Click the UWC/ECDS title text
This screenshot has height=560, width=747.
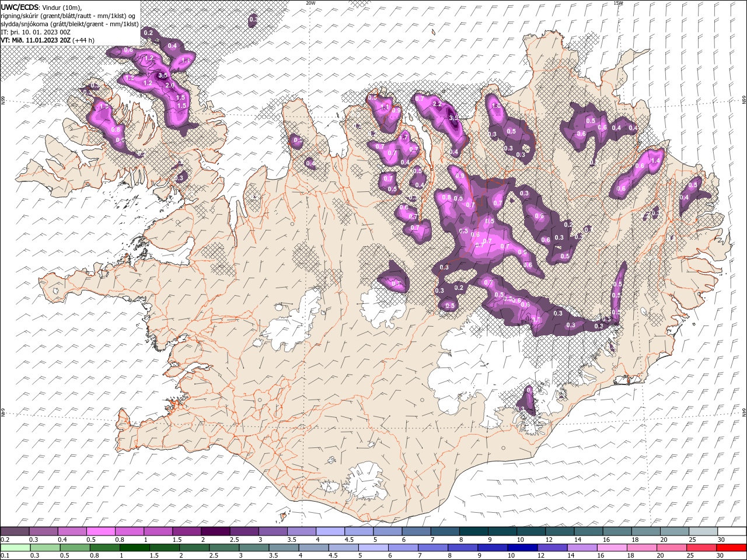20,7
